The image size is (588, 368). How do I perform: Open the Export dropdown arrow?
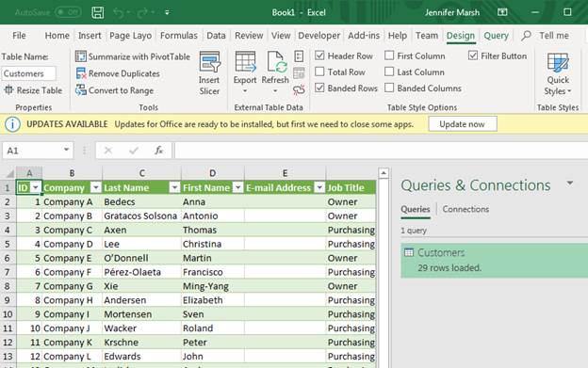coord(245,91)
